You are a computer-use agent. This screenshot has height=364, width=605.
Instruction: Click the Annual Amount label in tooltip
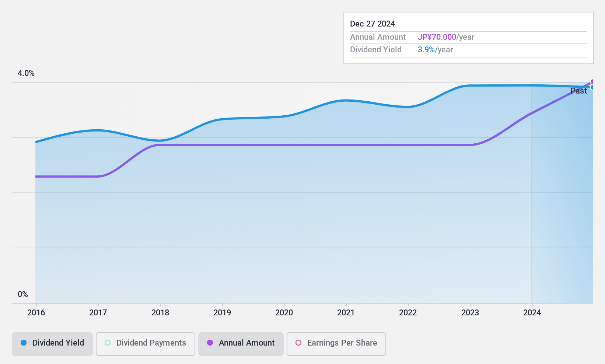coord(378,37)
